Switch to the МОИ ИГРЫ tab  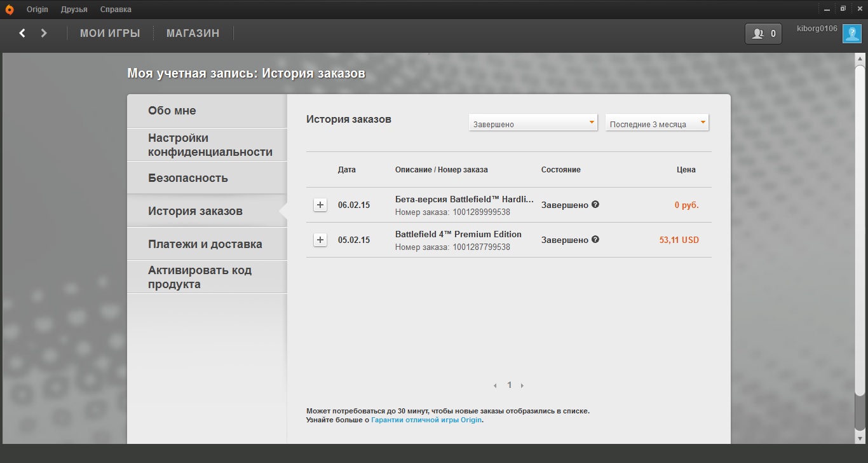tap(110, 33)
